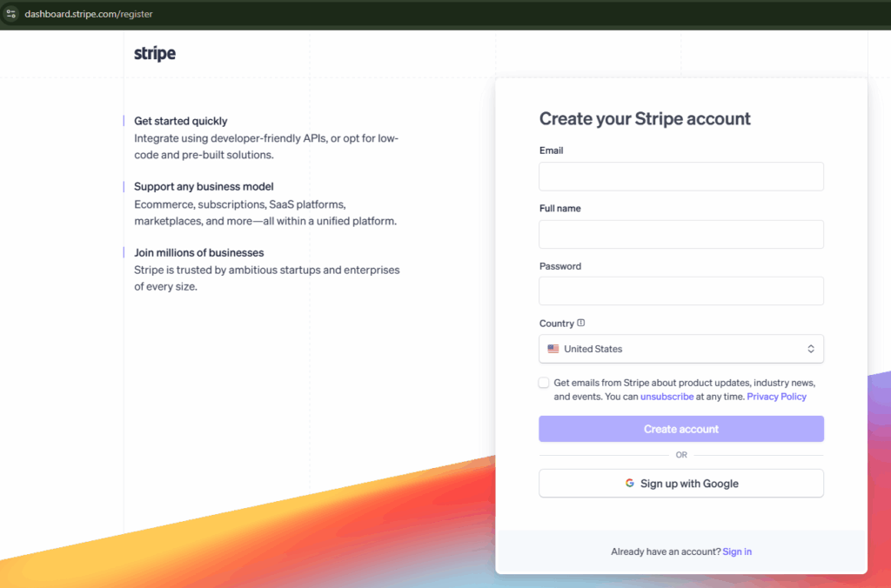The image size is (891, 588).
Task: Click the Stripe logo
Action: (x=155, y=54)
